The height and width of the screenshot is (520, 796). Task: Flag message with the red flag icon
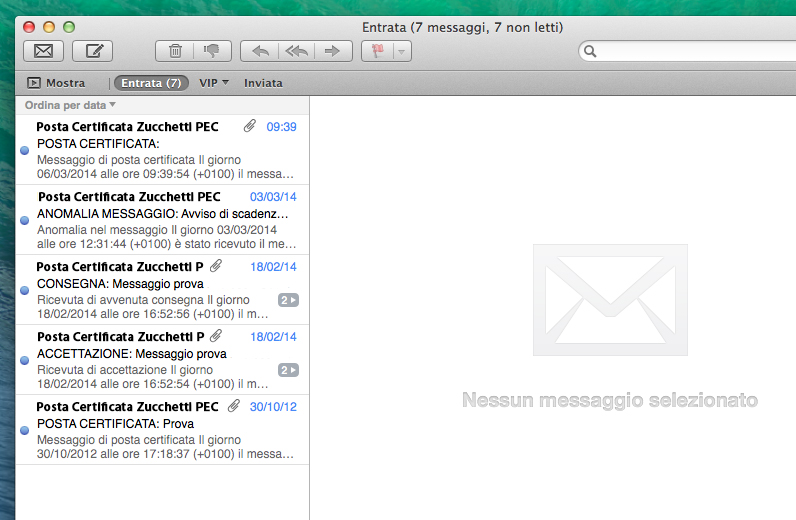click(x=378, y=51)
